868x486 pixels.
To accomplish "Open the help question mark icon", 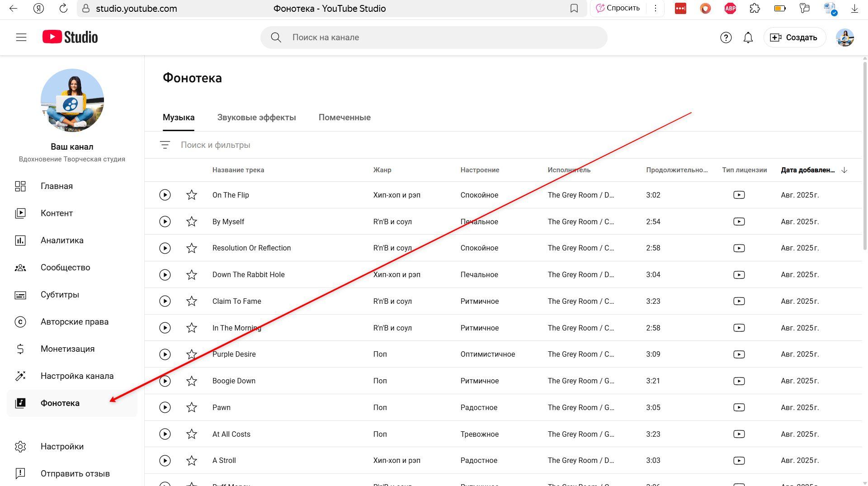I will (726, 38).
